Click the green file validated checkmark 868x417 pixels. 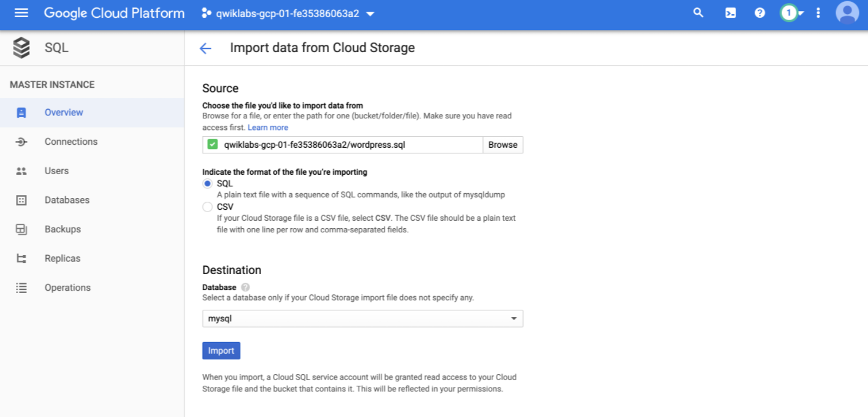(213, 145)
